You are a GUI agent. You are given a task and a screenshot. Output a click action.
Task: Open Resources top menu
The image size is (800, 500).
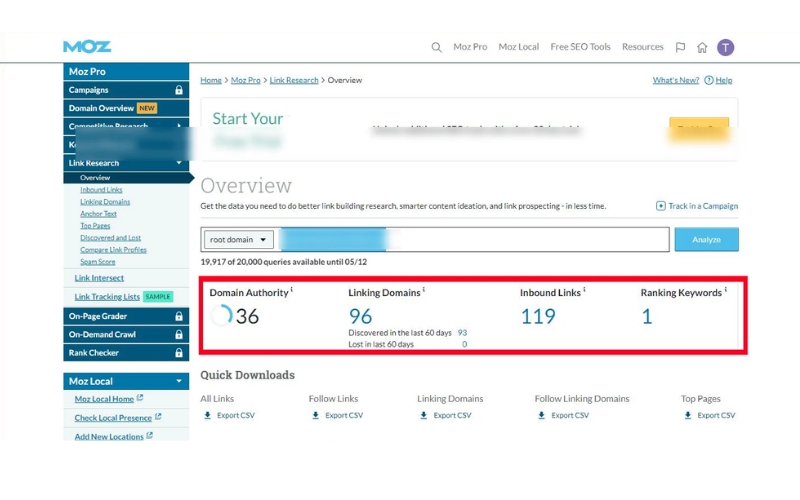tap(642, 47)
